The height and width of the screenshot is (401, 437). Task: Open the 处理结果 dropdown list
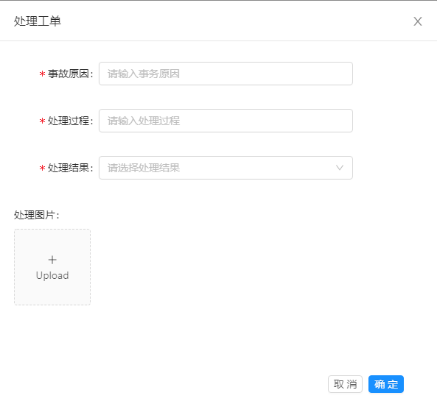click(x=226, y=168)
